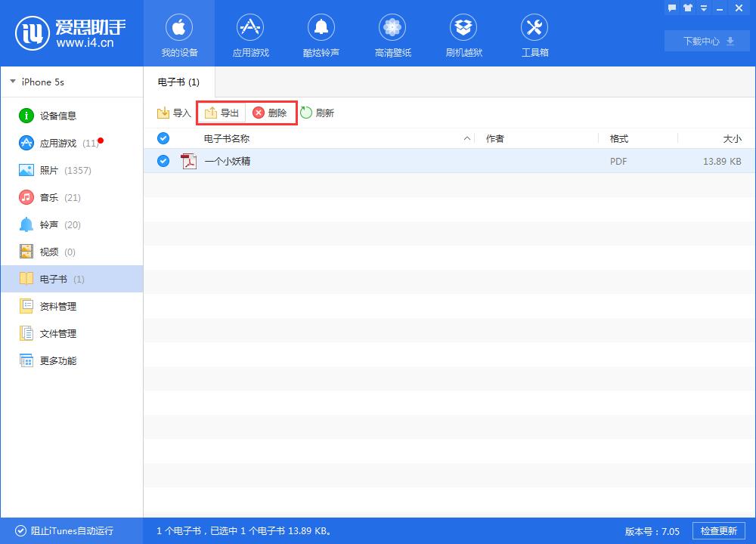Open the title bar menu dropdown icon

tap(704, 8)
